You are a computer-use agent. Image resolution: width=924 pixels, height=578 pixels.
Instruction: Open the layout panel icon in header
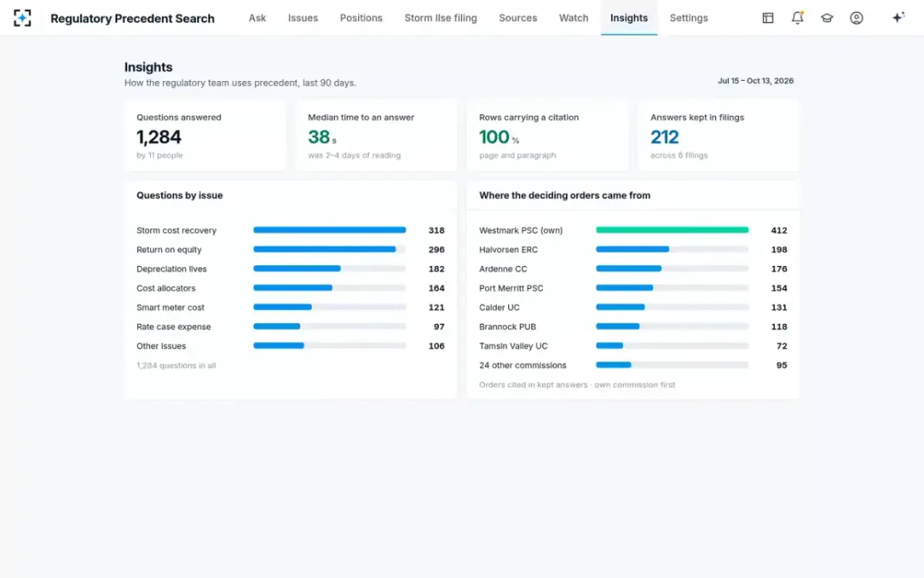(x=768, y=18)
